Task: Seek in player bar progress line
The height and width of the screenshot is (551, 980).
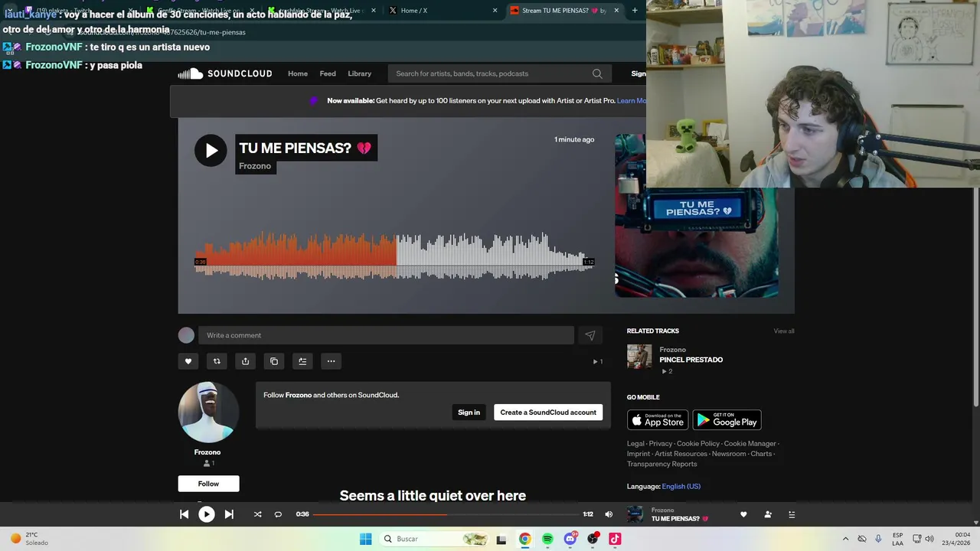Action: 446,514
